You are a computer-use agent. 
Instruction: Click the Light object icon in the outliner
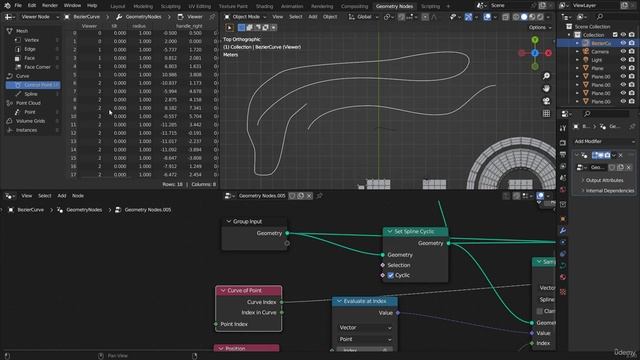(586, 60)
